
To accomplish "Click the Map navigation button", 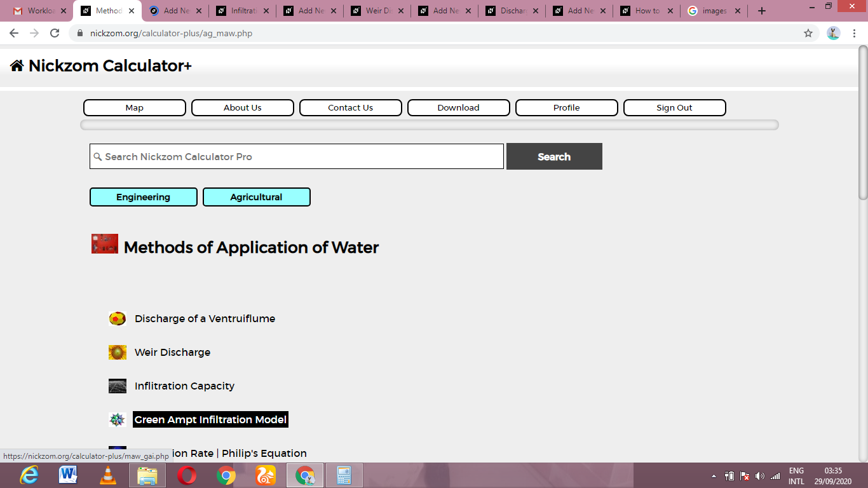I will click(x=135, y=107).
